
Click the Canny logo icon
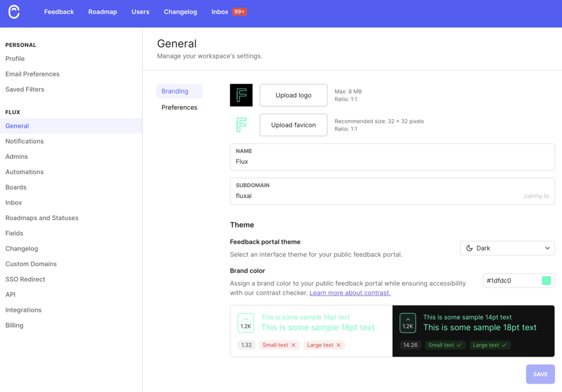point(14,12)
